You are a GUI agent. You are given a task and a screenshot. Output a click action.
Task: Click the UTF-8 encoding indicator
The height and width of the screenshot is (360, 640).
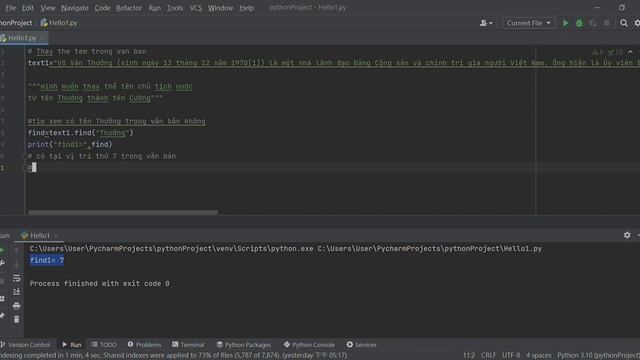(511, 356)
